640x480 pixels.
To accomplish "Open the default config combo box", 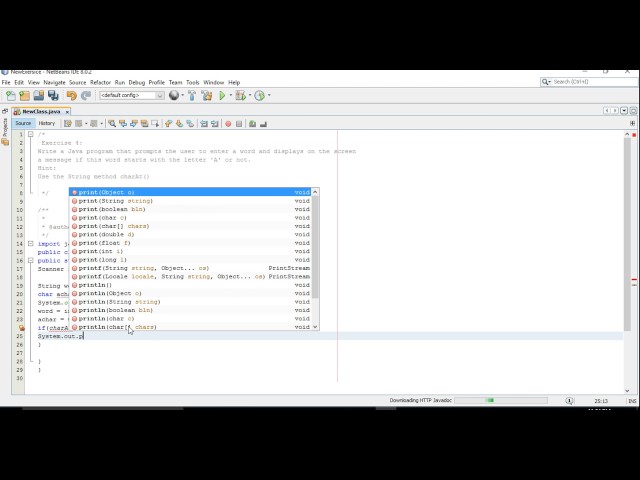I will [131, 96].
